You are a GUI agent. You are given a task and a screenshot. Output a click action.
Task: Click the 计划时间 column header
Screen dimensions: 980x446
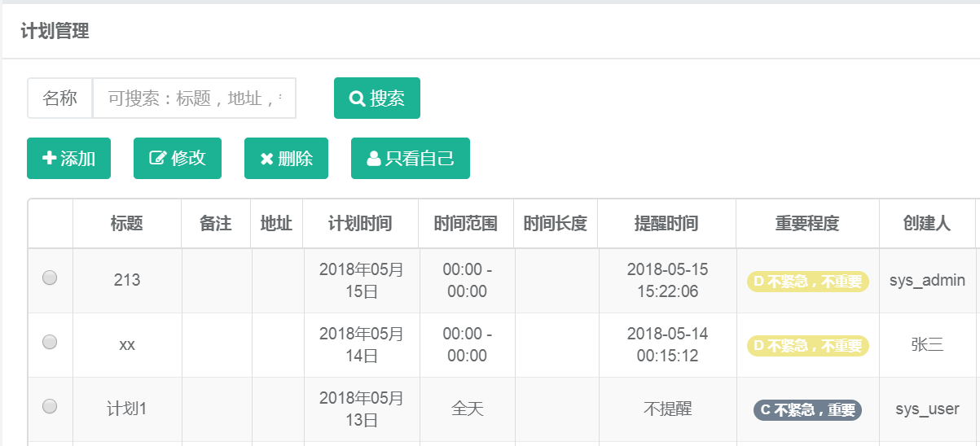[x=360, y=224]
